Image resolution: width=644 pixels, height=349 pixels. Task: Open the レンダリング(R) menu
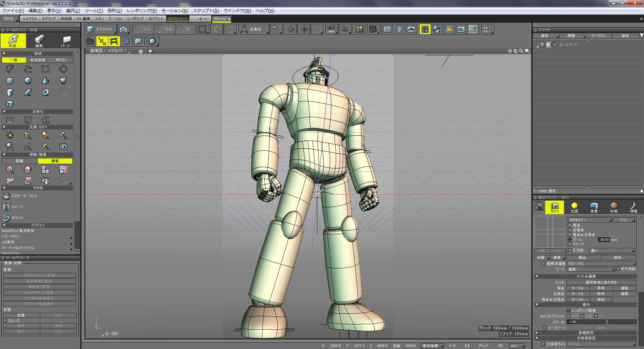click(142, 11)
